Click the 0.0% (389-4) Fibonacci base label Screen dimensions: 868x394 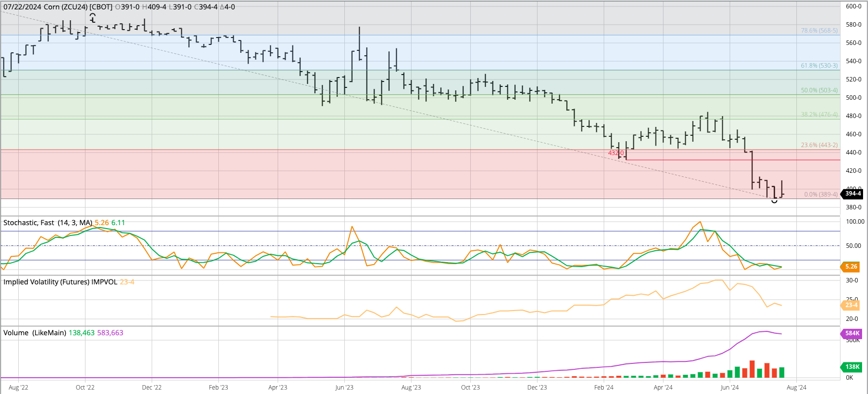[x=821, y=195]
